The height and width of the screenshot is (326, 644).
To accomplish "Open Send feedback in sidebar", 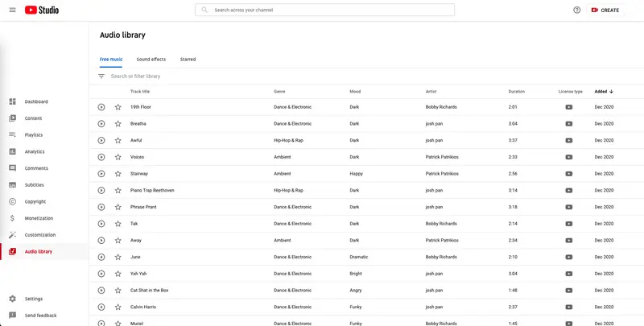I will click(40, 316).
